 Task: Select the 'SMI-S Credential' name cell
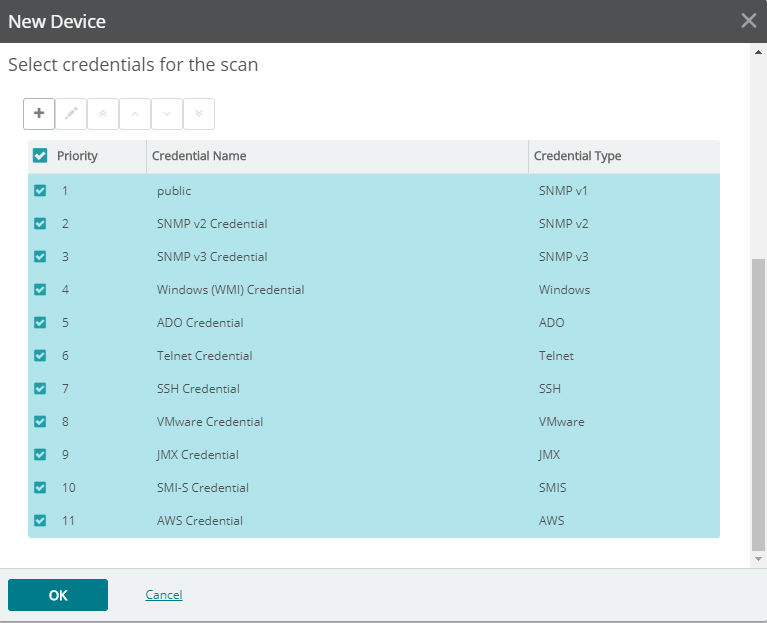[203, 488]
